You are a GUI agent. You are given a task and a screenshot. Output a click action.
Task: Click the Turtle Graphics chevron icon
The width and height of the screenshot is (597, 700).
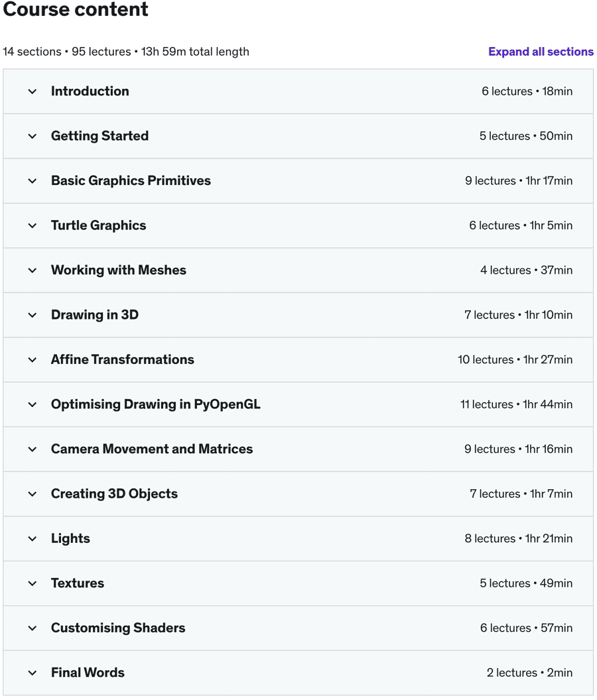coord(33,225)
